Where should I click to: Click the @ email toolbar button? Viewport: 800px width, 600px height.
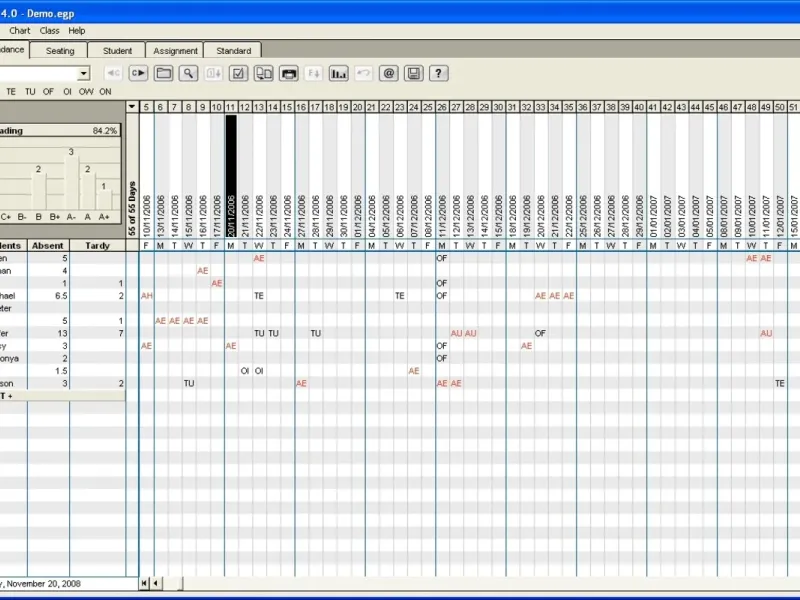tap(388, 73)
